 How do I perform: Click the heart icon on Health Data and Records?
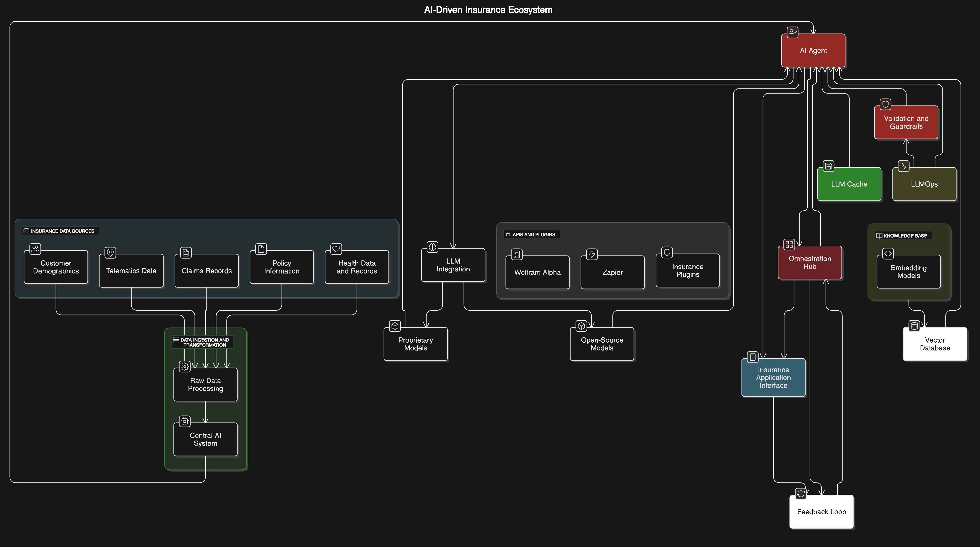(336, 249)
